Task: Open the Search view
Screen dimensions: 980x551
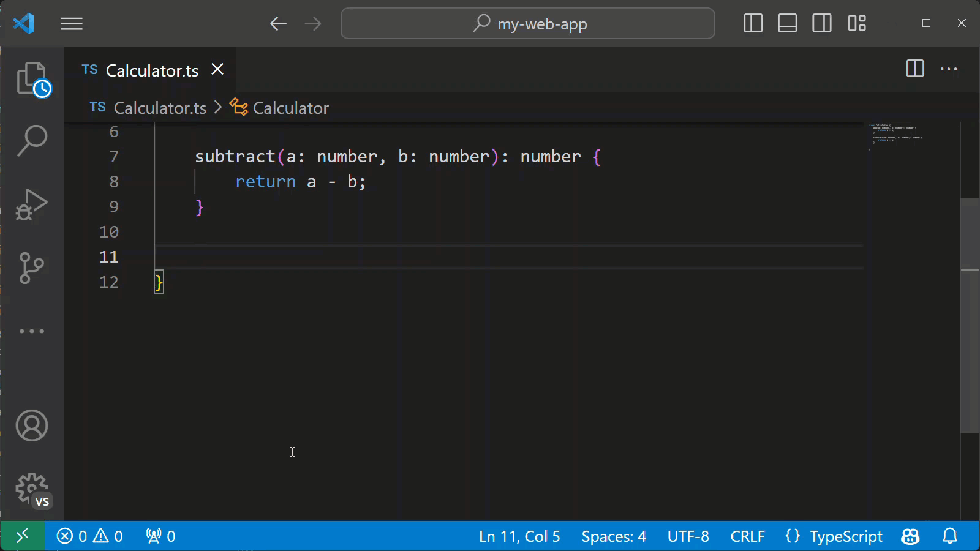Action: (x=32, y=140)
